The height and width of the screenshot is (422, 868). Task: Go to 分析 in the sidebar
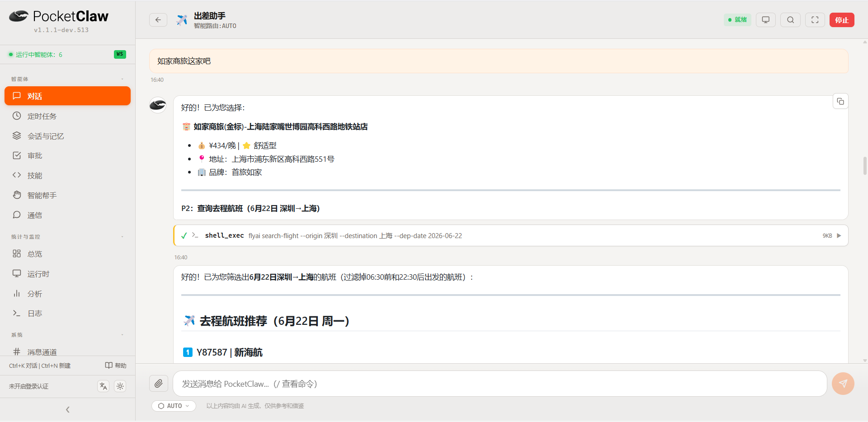(x=67, y=294)
